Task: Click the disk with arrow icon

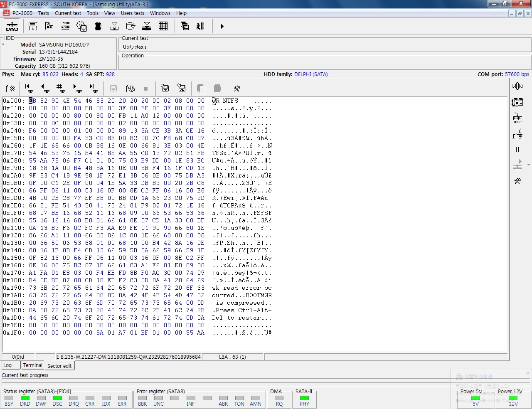Action: coord(131,26)
